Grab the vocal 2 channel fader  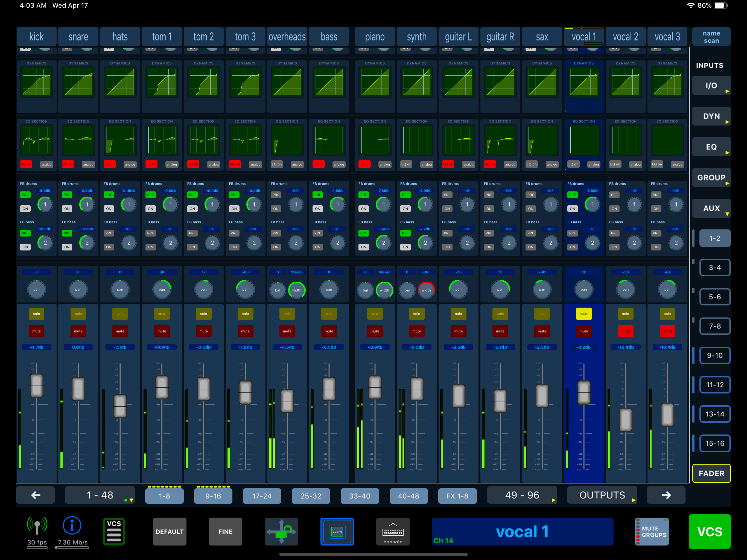coord(625,420)
